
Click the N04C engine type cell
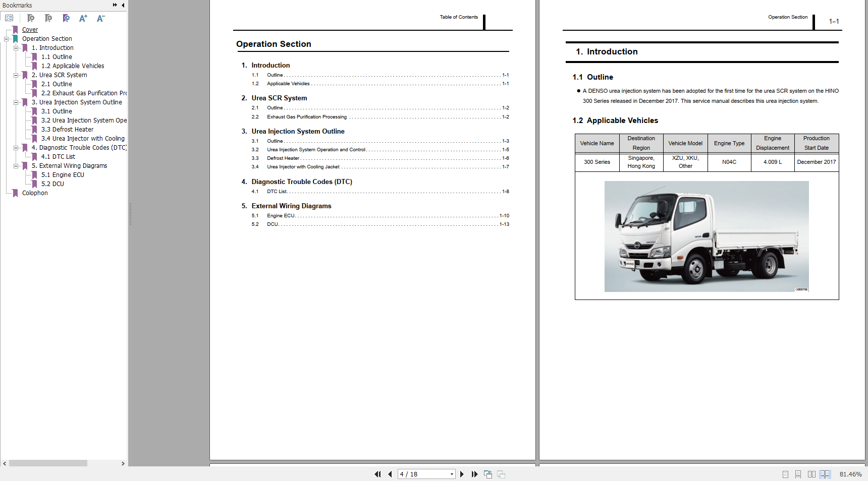[729, 162]
